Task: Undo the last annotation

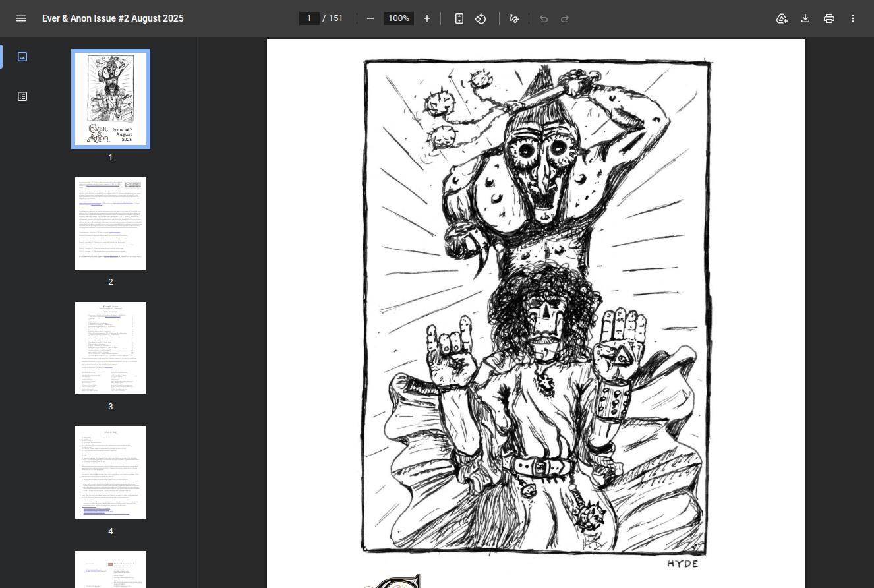Action: (544, 18)
